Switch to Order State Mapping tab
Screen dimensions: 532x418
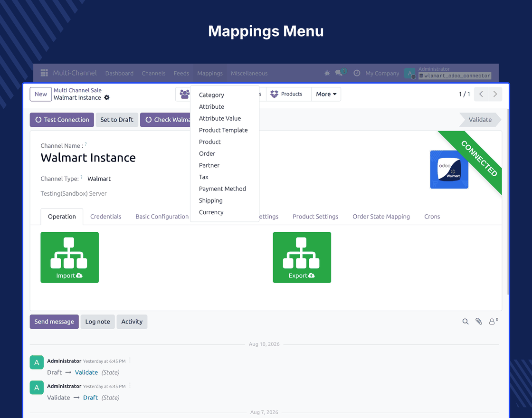381,217
